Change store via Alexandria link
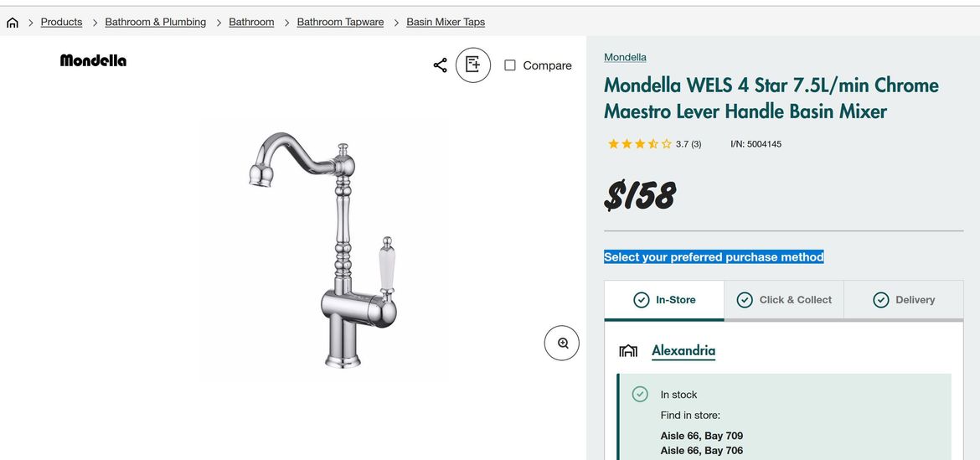 click(x=683, y=350)
